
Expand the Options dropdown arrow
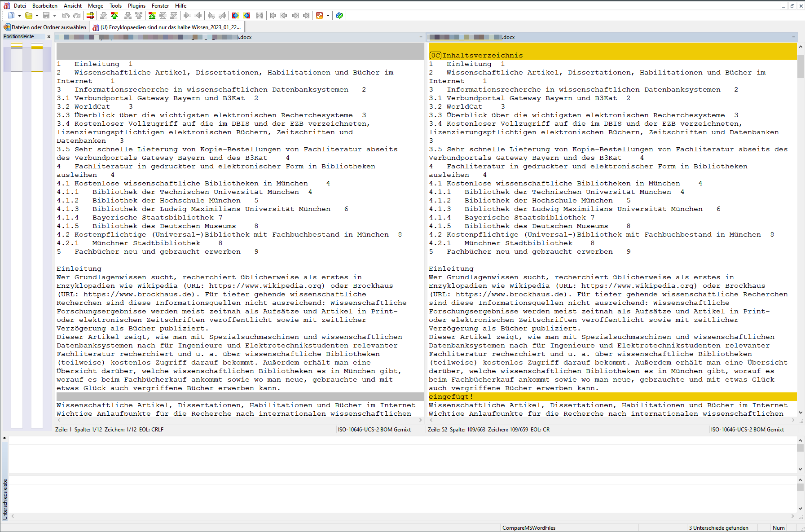pyautogui.click(x=328, y=16)
